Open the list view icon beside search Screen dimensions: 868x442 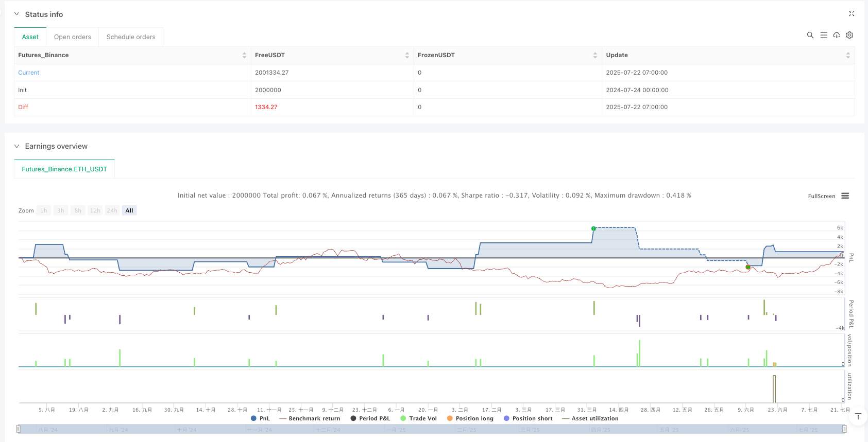(x=823, y=35)
